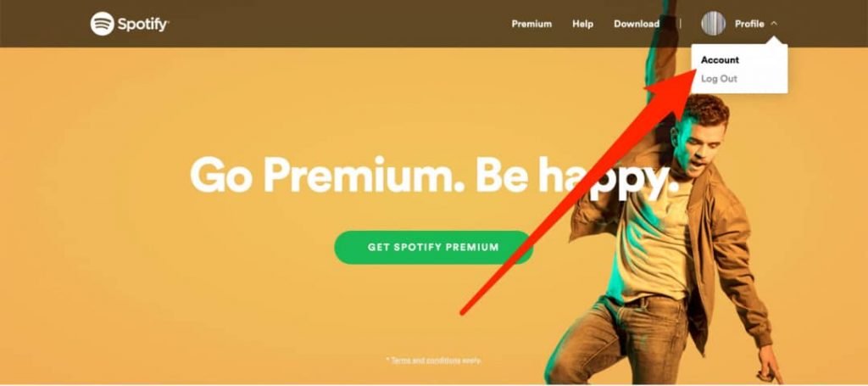The image size is (868, 386).
Task: Click the Go Premium. Be happy. headline
Action: click(433, 175)
